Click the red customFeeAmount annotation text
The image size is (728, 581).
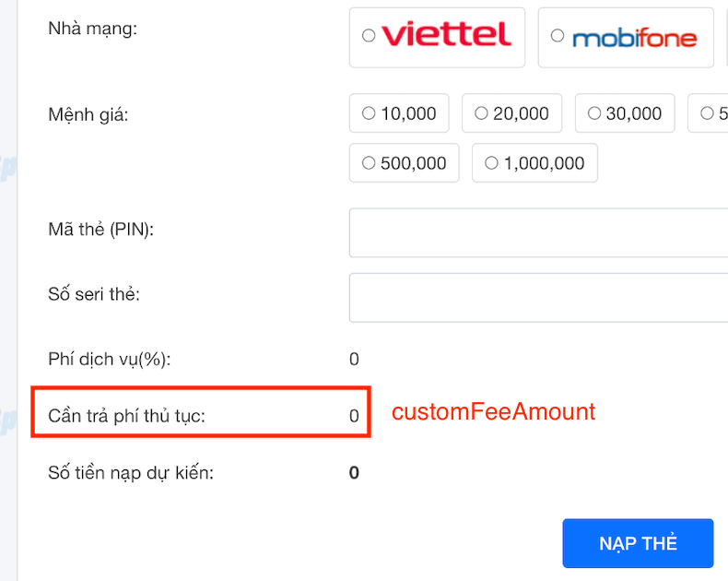click(493, 412)
